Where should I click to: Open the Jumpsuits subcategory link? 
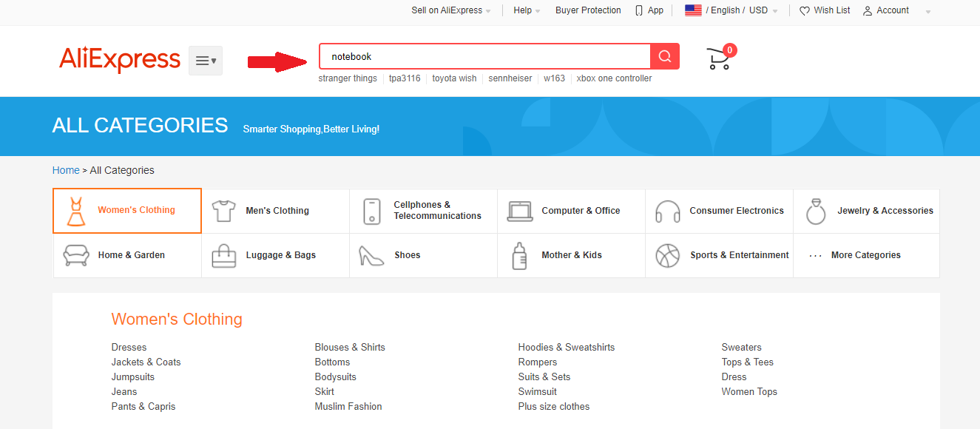[x=133, y=377]
